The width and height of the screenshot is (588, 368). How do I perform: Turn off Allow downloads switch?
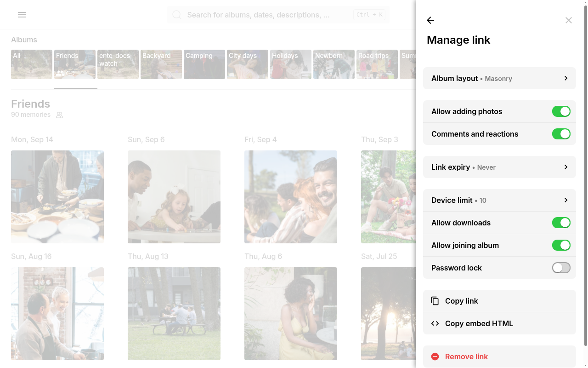(561, 223)
